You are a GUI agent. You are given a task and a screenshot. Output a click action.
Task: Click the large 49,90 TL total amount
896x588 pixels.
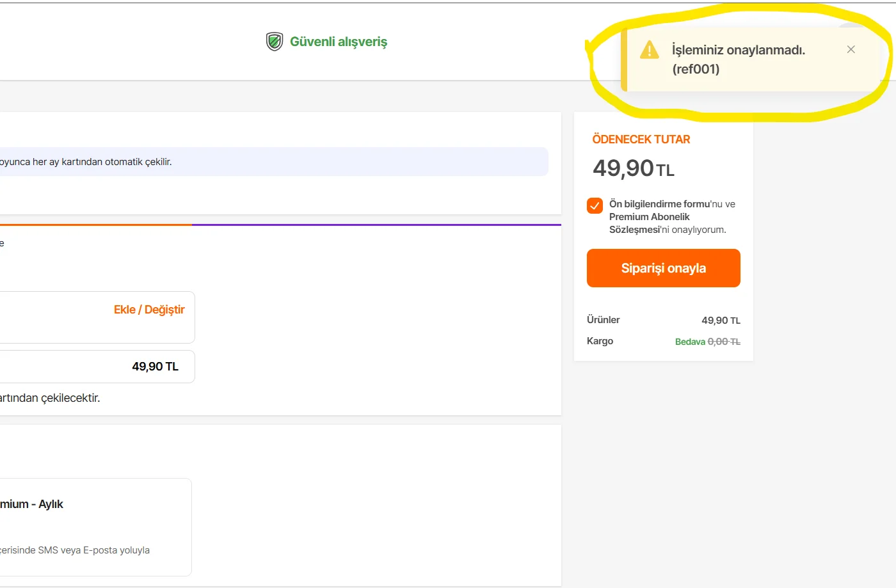pyautogui.click(x=633, y=168)
